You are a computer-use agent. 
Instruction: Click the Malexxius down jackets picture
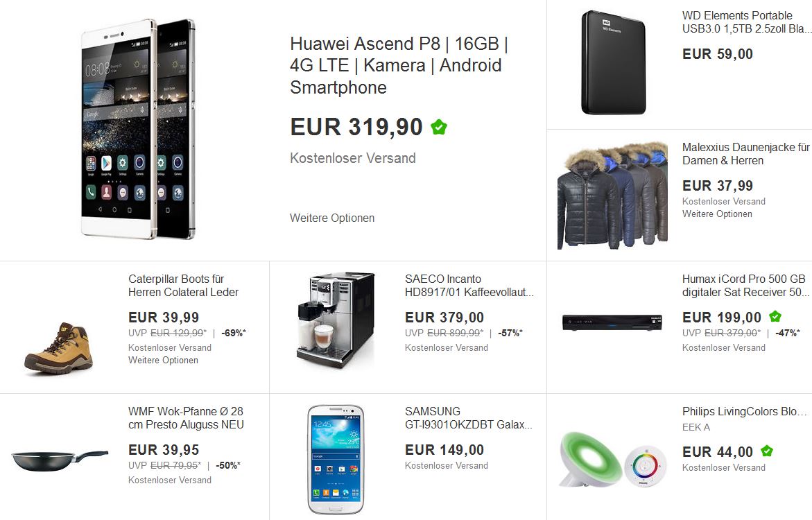click(612, 196)
